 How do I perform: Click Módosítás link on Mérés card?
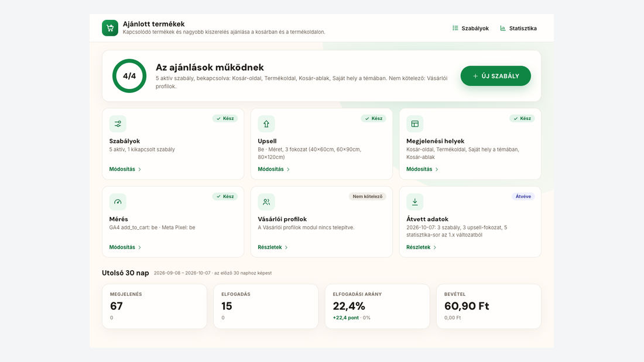[x=125, y=247]
